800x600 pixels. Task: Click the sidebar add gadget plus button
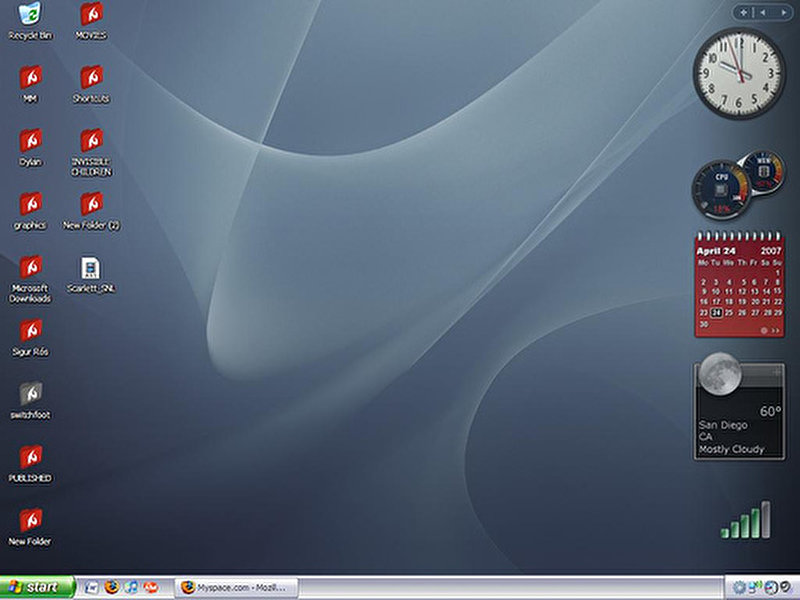[742, 12]
